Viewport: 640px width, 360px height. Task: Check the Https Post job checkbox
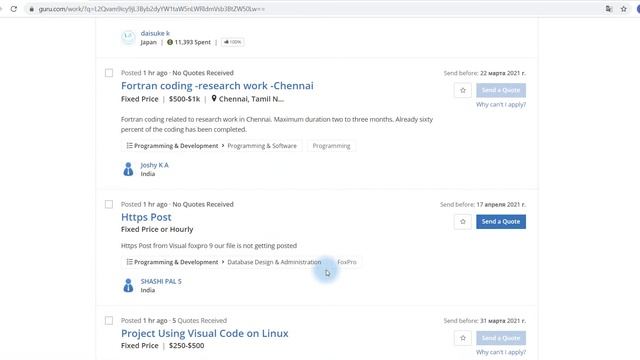[x=109, y=204]
